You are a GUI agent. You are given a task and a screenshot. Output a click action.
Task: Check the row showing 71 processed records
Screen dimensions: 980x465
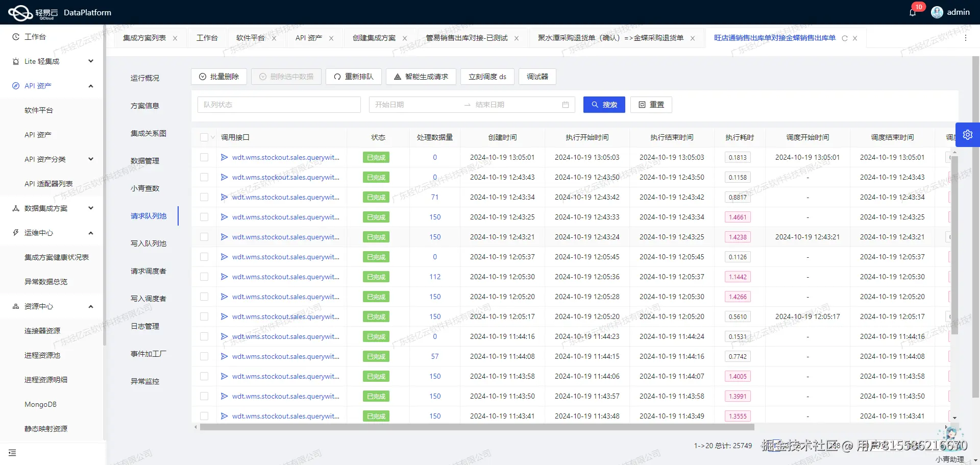coord(204,197)
